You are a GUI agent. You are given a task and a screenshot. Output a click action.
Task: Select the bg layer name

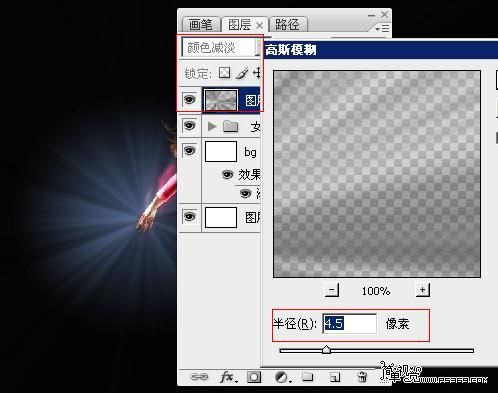[250, 152]
